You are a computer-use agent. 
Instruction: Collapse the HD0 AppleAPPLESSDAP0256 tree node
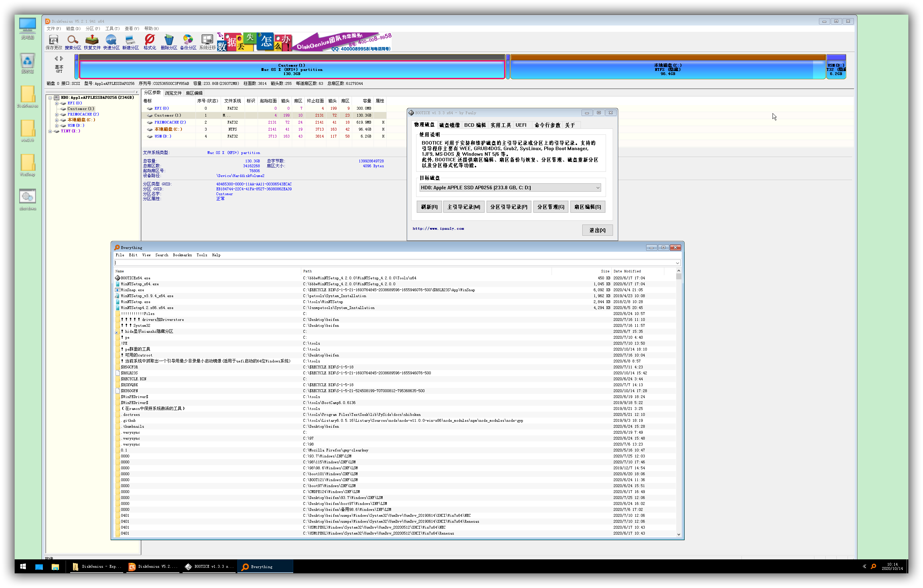(x=50, y=98)
